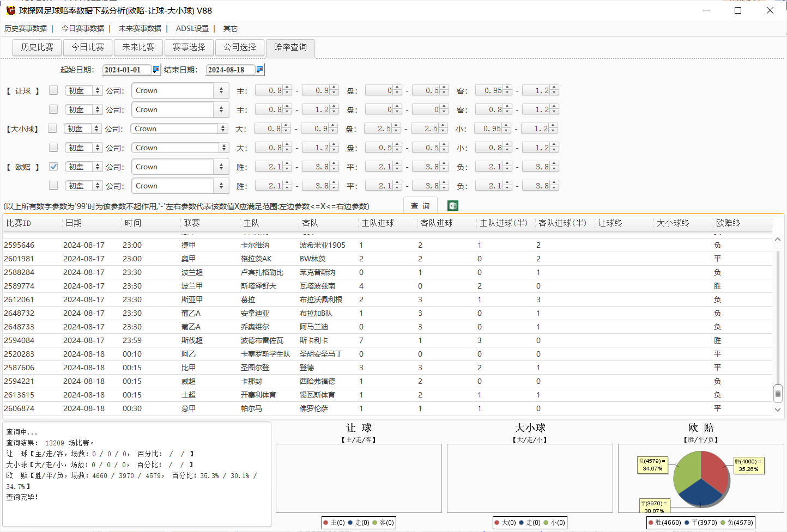Open 今日赛事数据 menu
The width and height of the screenshot is (787, 532).
83,28
